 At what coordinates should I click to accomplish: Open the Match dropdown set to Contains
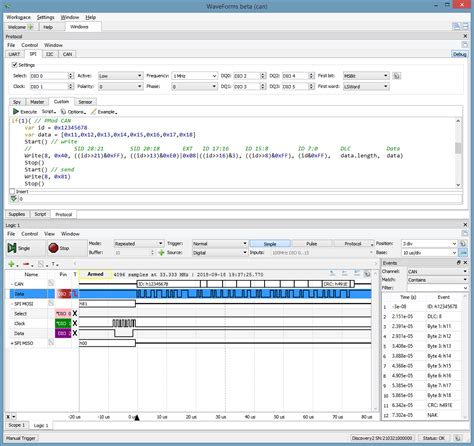[x=437, y=280]
